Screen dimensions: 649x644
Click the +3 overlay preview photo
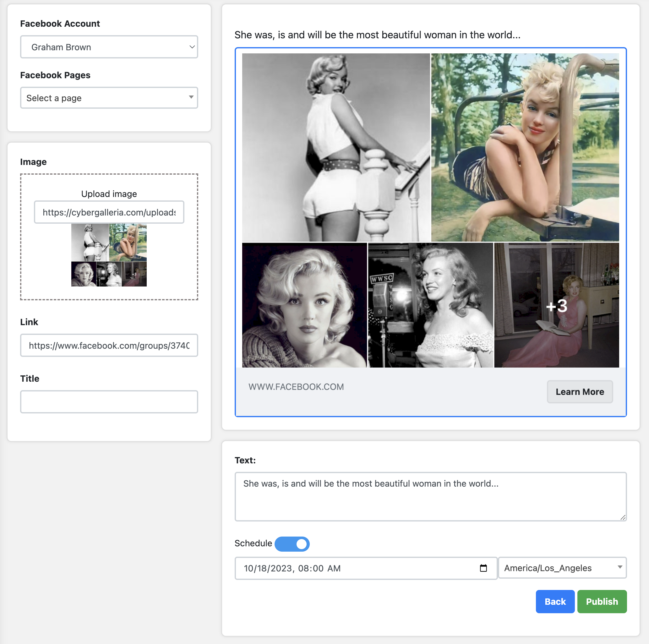(x=556, y=305)
